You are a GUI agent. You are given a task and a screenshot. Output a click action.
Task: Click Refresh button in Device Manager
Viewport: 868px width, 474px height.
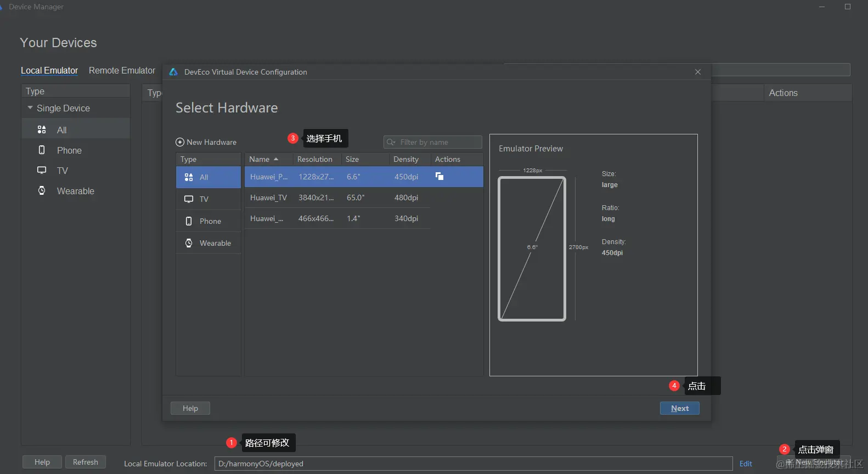click(x=86, y=462)
